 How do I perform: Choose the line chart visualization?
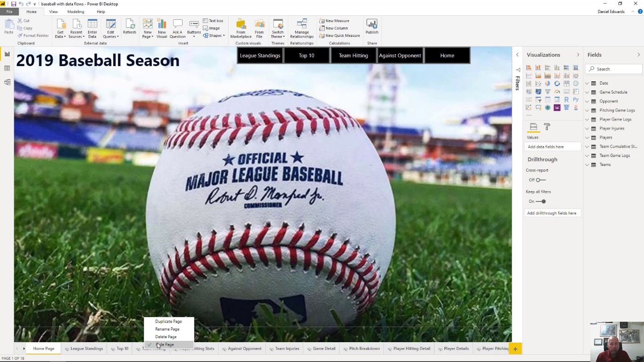click(529, 76)
